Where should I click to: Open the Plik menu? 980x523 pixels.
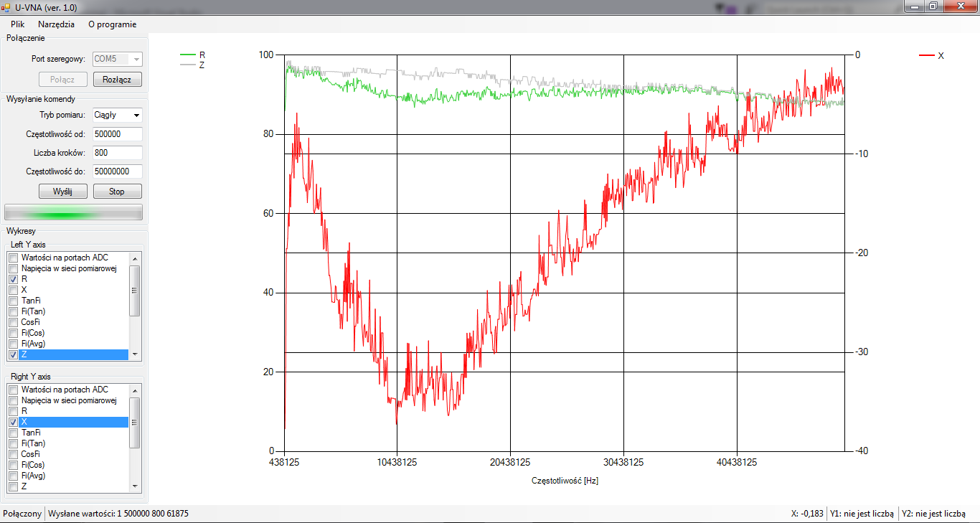(x=17, y=24)
